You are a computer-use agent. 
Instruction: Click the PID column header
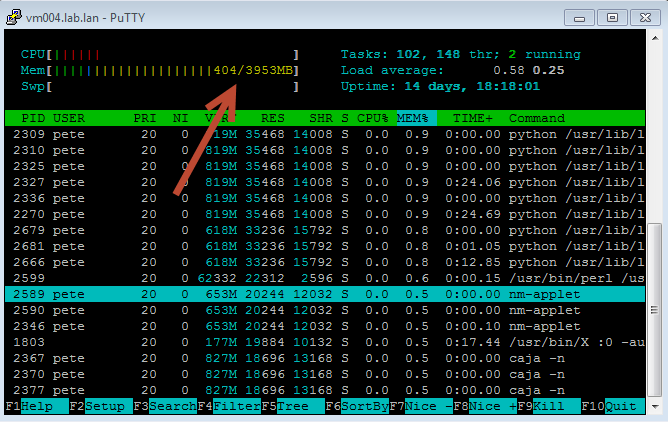(x=32, y=118)
